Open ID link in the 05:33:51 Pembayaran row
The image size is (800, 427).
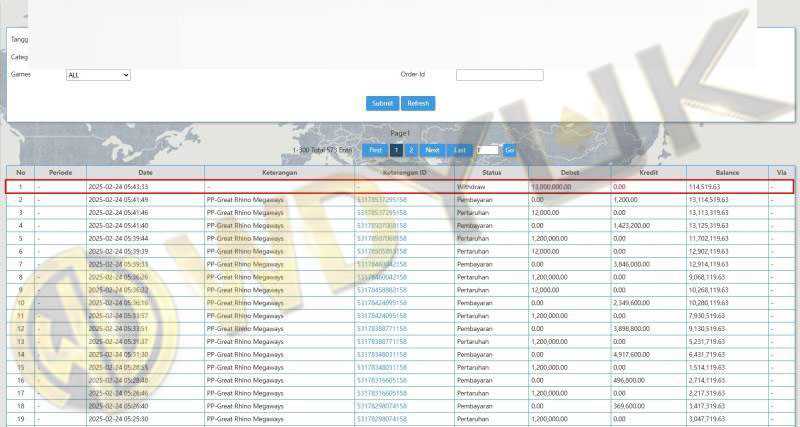point(382,329)
